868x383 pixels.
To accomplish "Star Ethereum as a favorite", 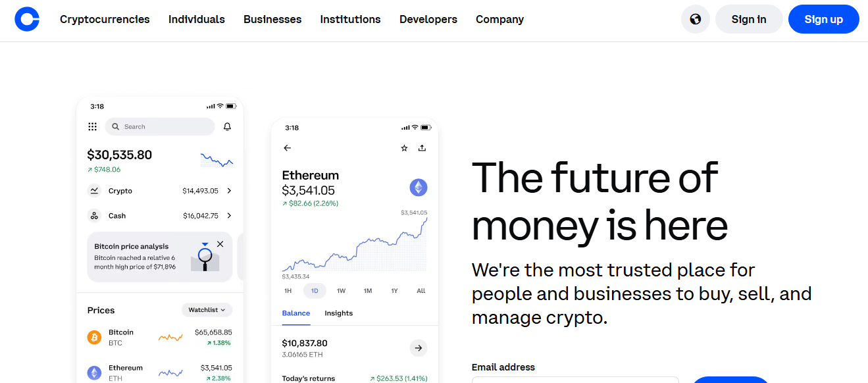I will [404, 148].
